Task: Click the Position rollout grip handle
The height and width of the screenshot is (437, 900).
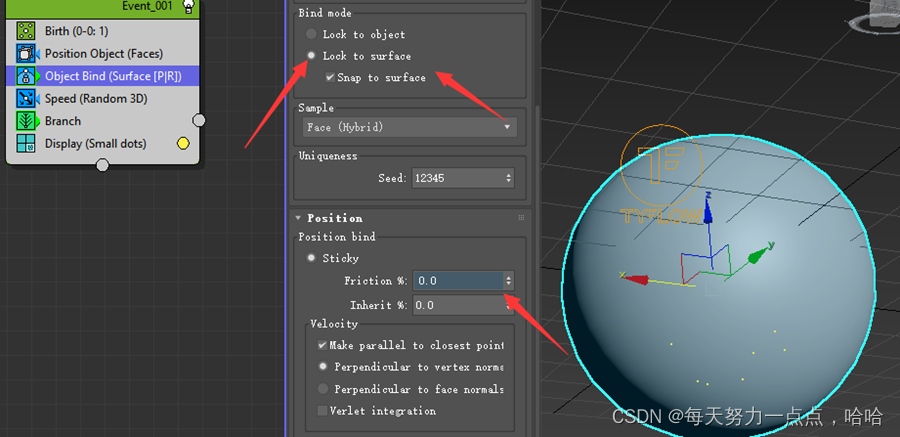Action: coord(521,218)
